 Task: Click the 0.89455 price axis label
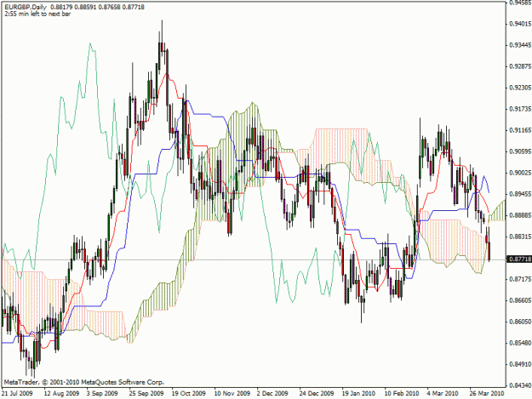(520, 194)
